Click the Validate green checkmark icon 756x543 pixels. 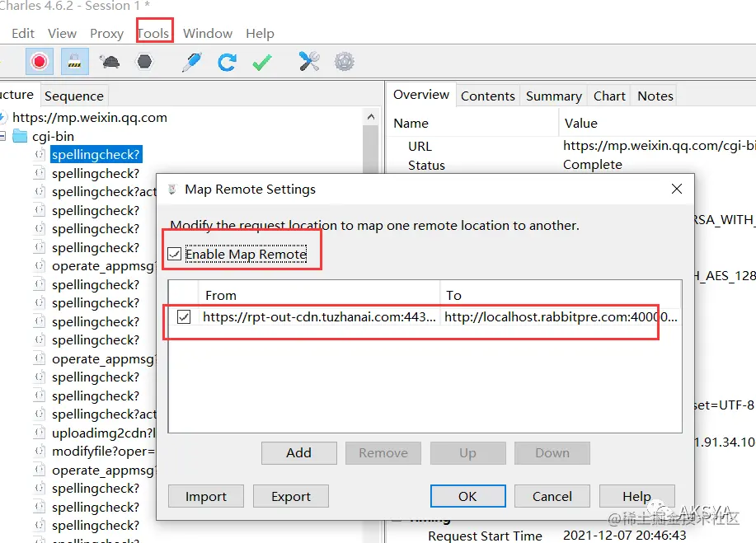(x=262, y=62)
